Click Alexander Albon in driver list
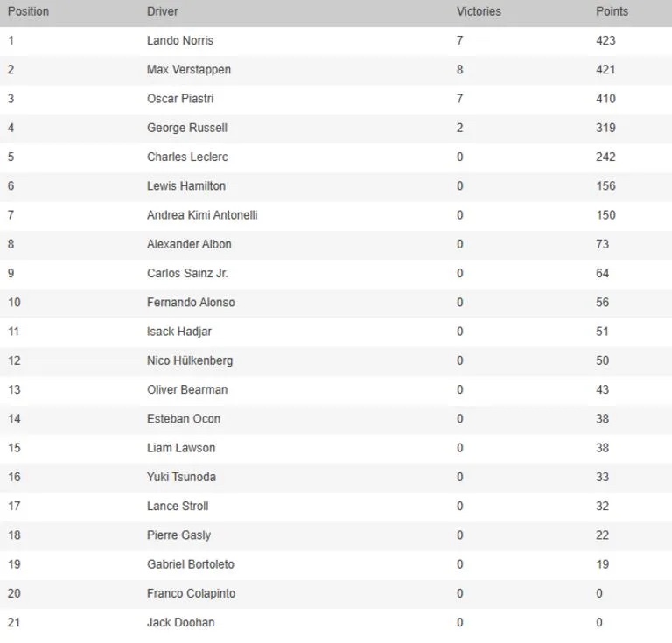The image size is (672, 643). [x=189, y=244]
